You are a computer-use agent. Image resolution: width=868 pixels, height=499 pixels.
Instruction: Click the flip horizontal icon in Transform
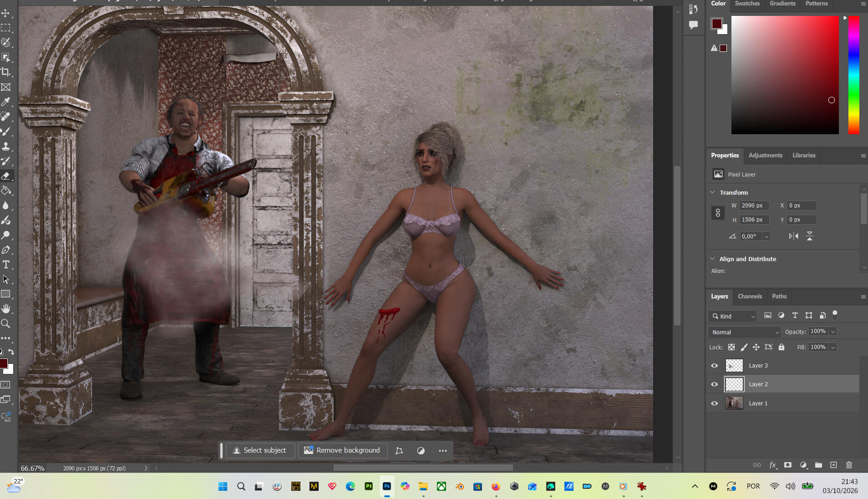point(793,236)
